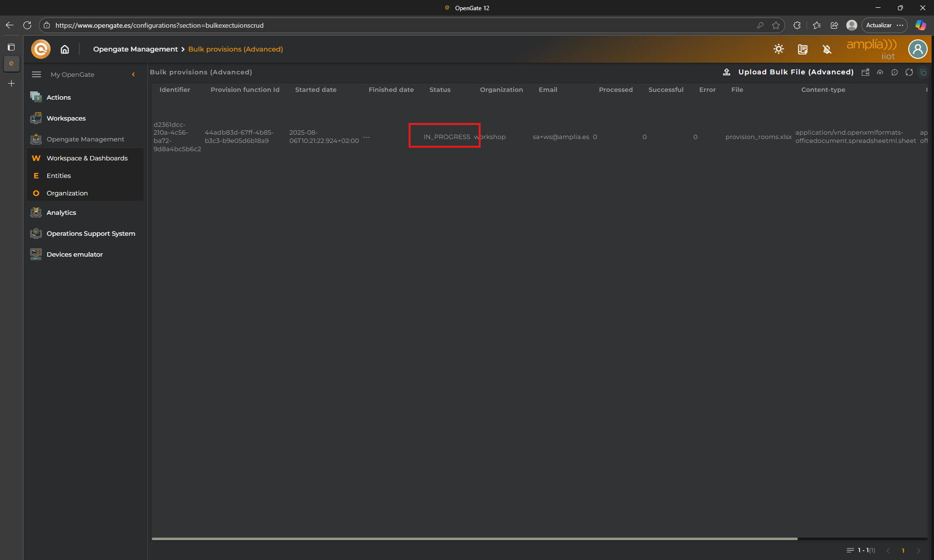Screen dimensions: 934x560
Task: Go to the next page arrow in pagination
Action: click(918, 550)
